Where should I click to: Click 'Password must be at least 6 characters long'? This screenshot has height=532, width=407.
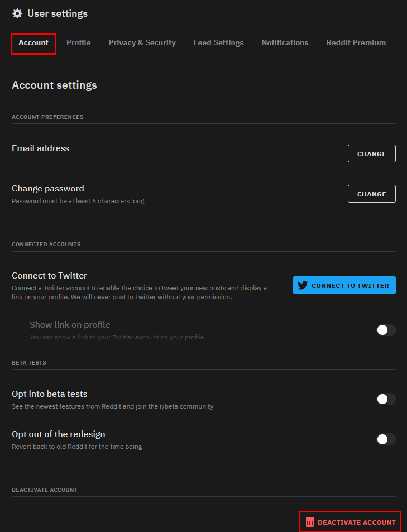point(78,201)
